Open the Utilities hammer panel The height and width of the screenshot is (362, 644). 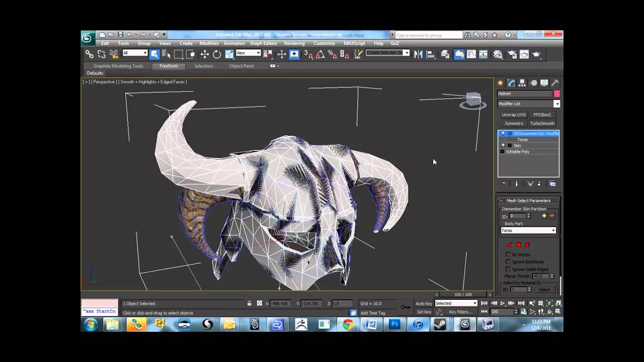tap(555, 83)
